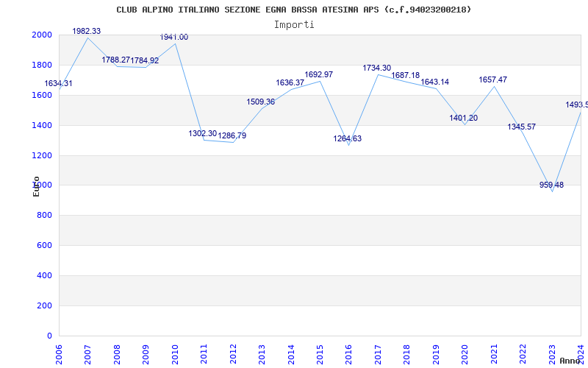588x368 pixels.
Task: Click the 959.48 minimum label
Action: coord(552,185)
